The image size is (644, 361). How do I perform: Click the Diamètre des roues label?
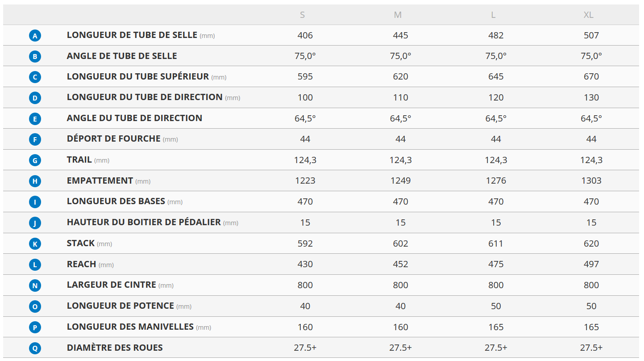[115, 348]
